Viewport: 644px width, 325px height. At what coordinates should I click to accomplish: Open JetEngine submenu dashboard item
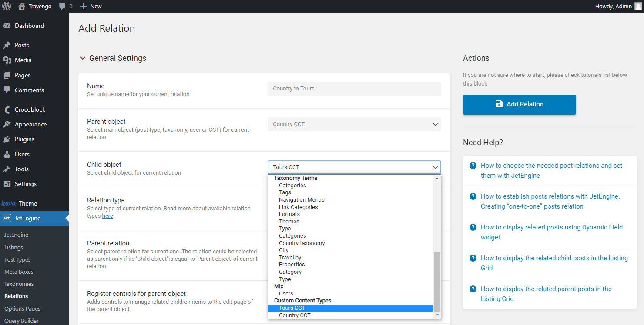(16, 235)
